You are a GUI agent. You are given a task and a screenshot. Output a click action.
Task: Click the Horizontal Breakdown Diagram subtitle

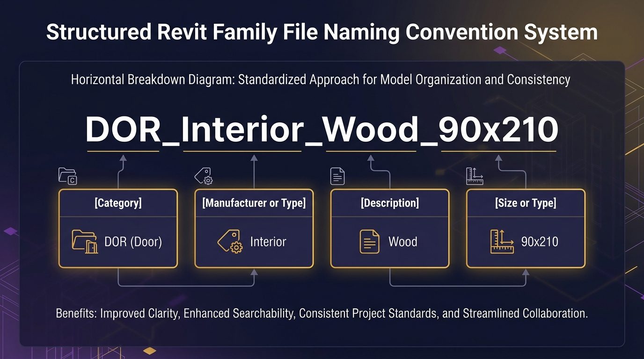[x=321, y=79]
